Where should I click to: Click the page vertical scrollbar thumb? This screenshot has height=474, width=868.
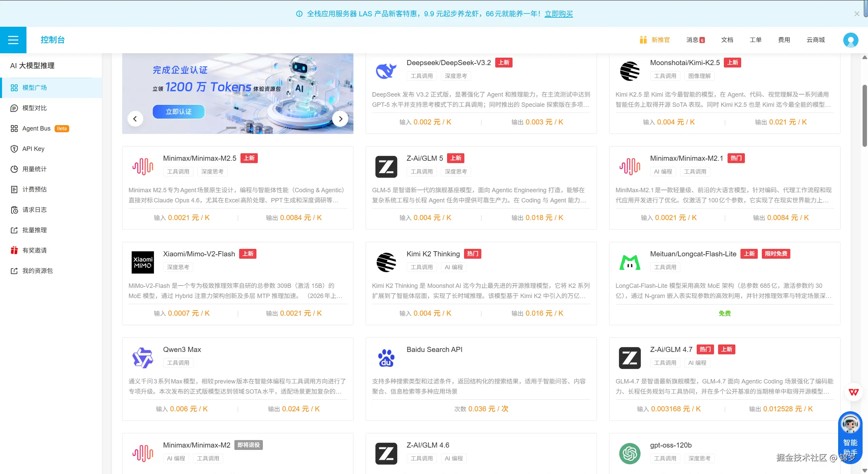865,115
